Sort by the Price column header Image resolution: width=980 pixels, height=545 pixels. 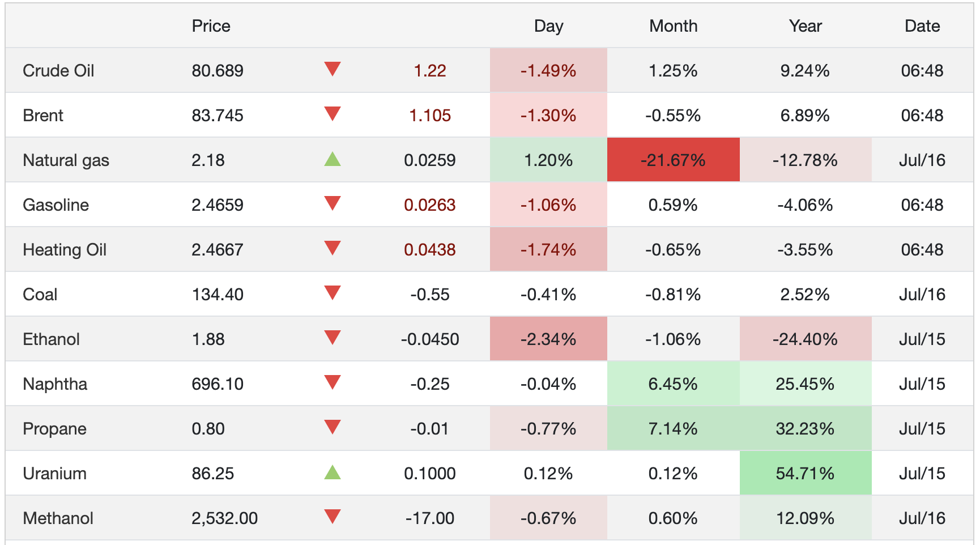pos(211,26)
